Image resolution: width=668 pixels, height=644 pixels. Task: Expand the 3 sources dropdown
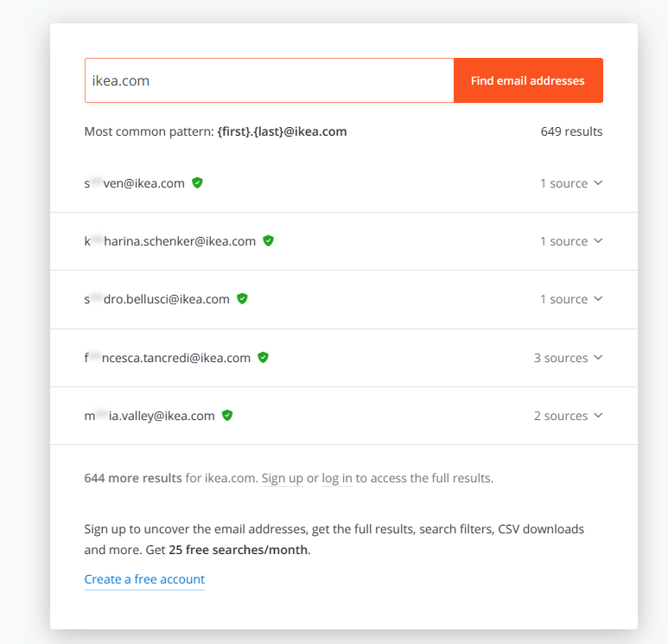click(568, 358)
